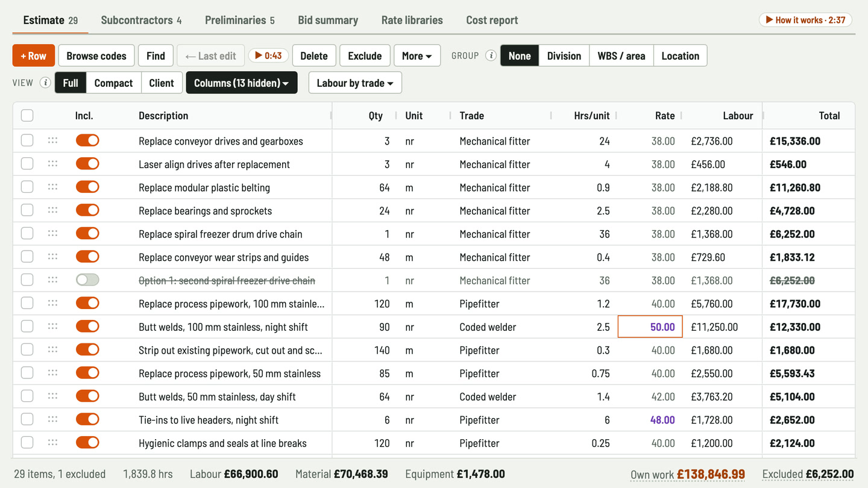
Task: Click the + Row button
Action: coord(34,55)
